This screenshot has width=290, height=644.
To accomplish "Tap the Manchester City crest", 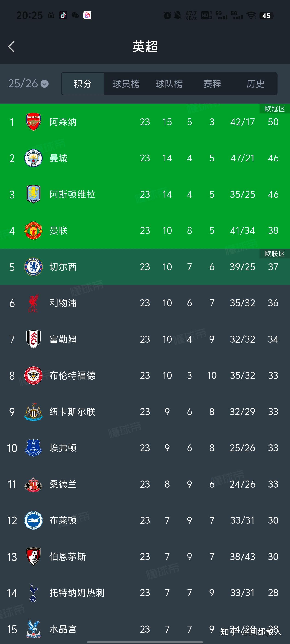I will pyautogui.click(x=33, y=158).
